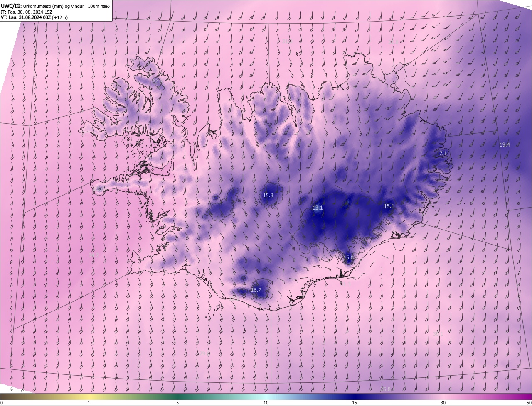532x406 pixels.
Task: Click the 19.4 value offshore to the east
Action: (x=505, y=144)
